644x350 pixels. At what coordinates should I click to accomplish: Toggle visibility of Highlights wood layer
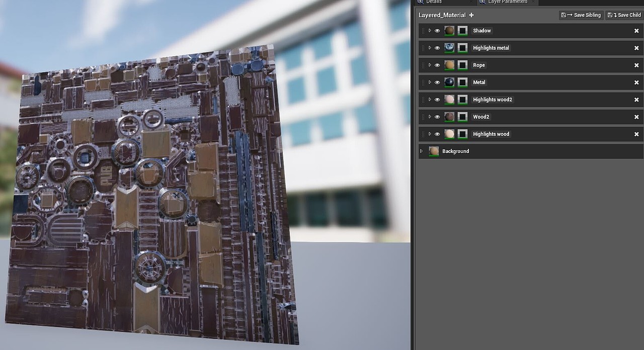[437, 134]
